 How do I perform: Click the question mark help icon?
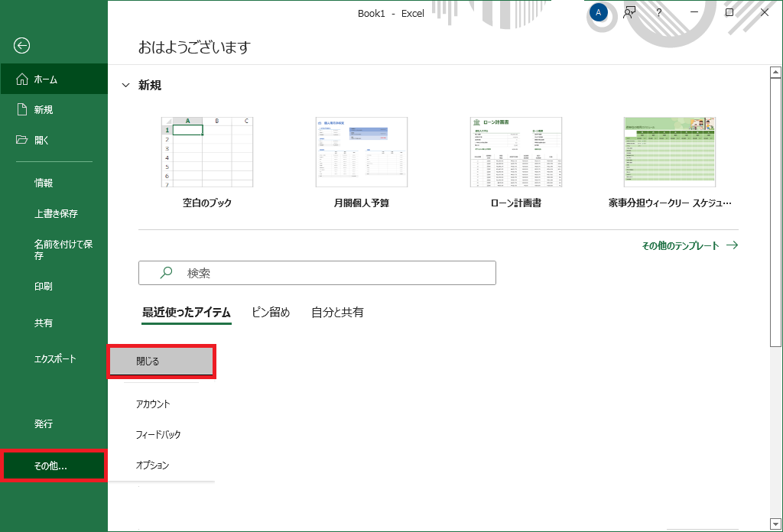pos(658,13)
